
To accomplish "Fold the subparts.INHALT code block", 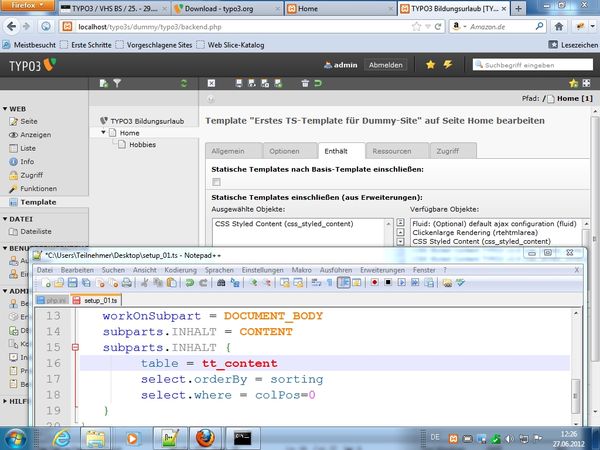I will (75, 347).
